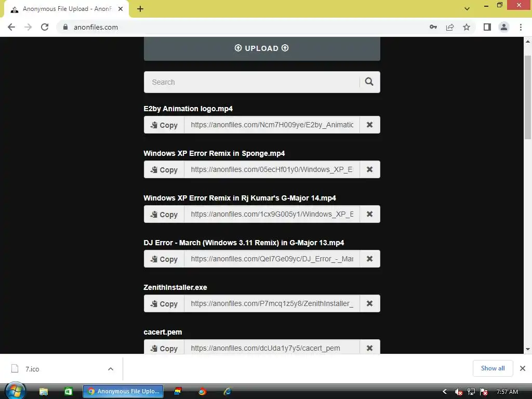
Task: Remove Rj Kumar's G-Major 14.mp4 entry
Action: click(x=369, y=215)
